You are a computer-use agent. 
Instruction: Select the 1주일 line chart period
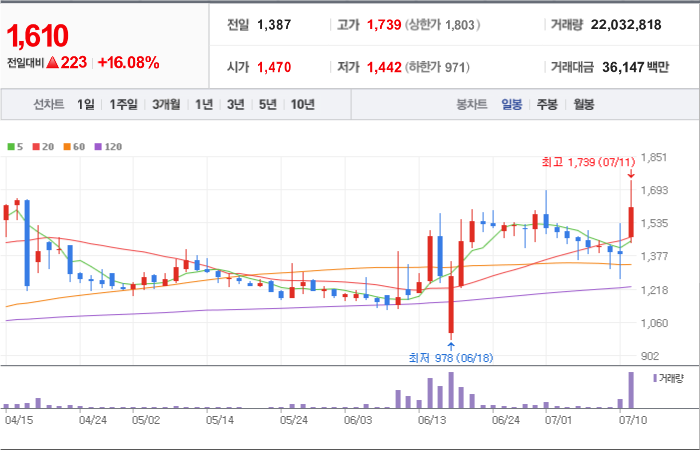[124, 104]
